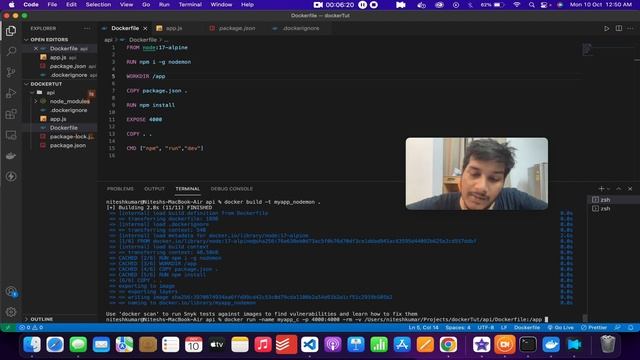This screenshot has width=640, height=360.
Task: Click the editor minimap preview
Action: tap(587, 49)
